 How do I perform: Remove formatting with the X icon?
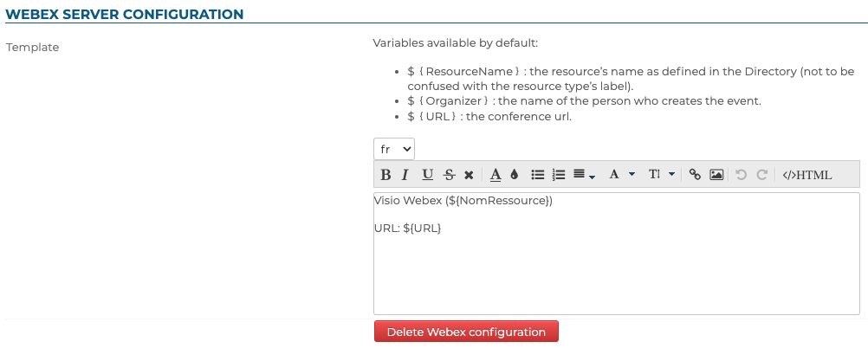(469, 175)
